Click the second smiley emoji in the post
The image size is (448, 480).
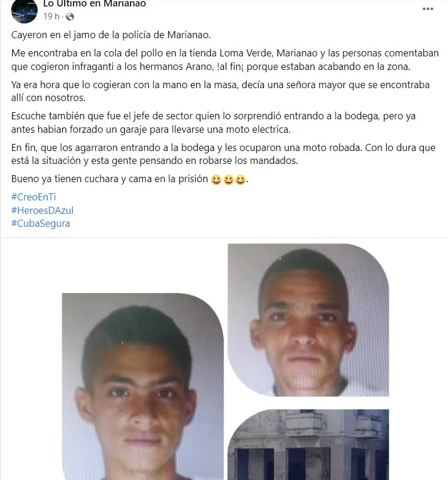[228, 179]
